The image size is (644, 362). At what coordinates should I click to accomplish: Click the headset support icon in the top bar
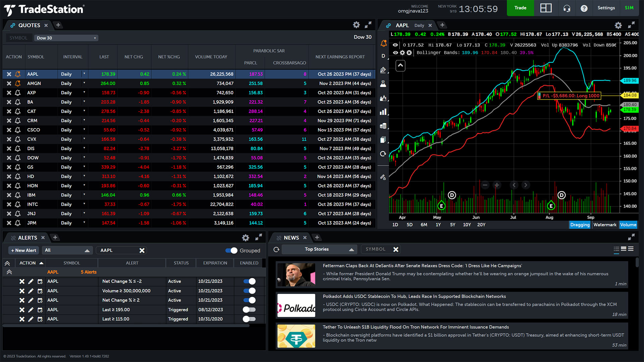click(x=567, y=8)
